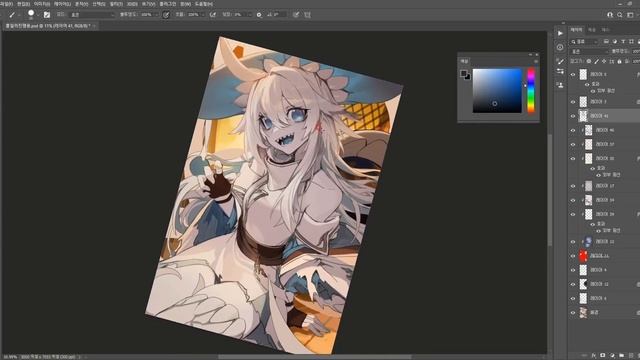Open symmetry paint butterfly options
Viewport: 640px width, 360px height.
tap(307, 15)
